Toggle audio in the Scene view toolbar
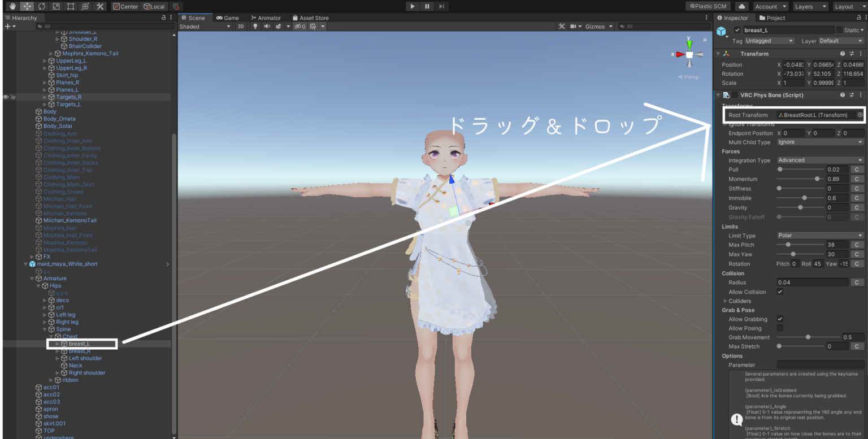 point(267,26)
